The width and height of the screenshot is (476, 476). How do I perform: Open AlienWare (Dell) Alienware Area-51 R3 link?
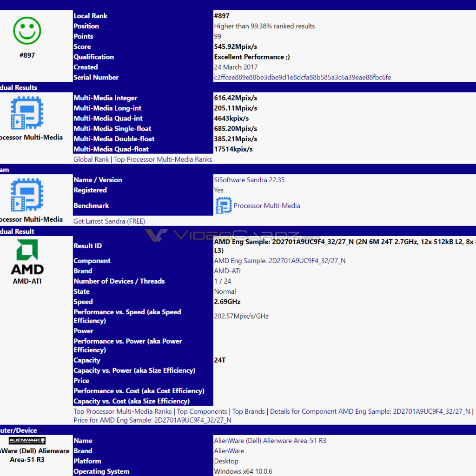point(270,441)
